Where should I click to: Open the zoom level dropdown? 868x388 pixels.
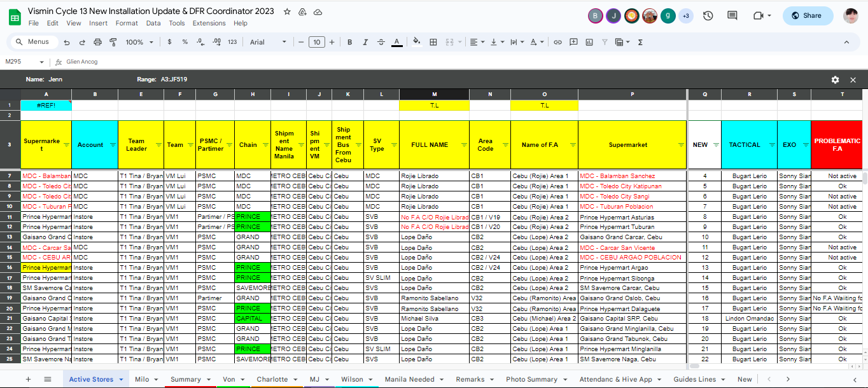[x=138, y=42]
